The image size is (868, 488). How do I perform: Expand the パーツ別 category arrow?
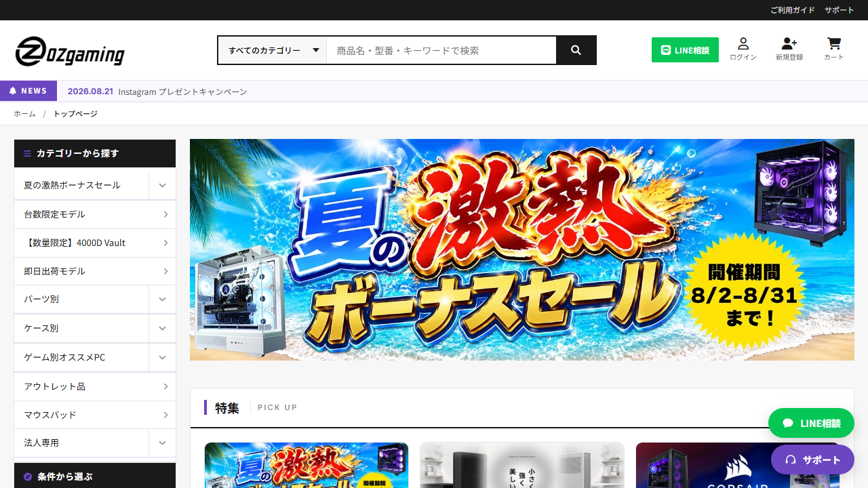pos(163,299)
